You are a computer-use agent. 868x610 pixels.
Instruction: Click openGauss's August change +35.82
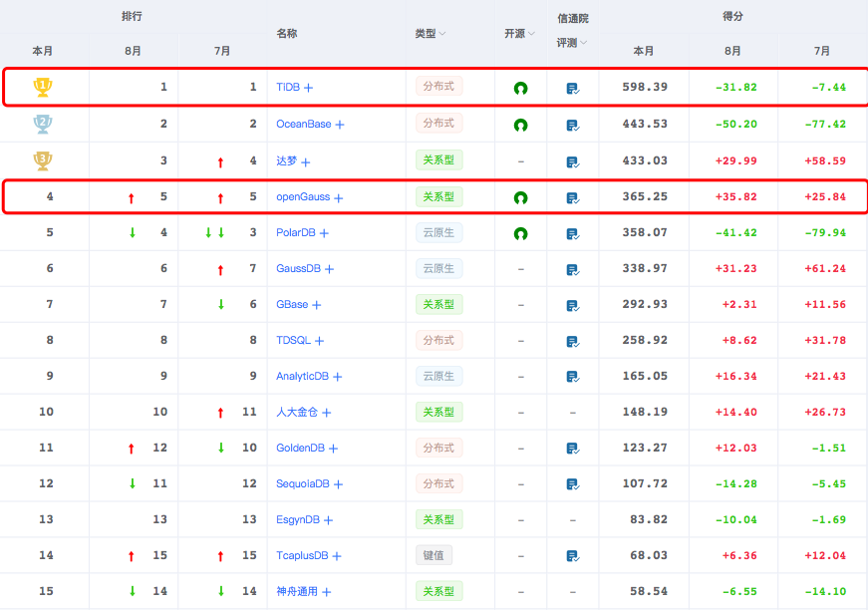click(x=735, y=197)
